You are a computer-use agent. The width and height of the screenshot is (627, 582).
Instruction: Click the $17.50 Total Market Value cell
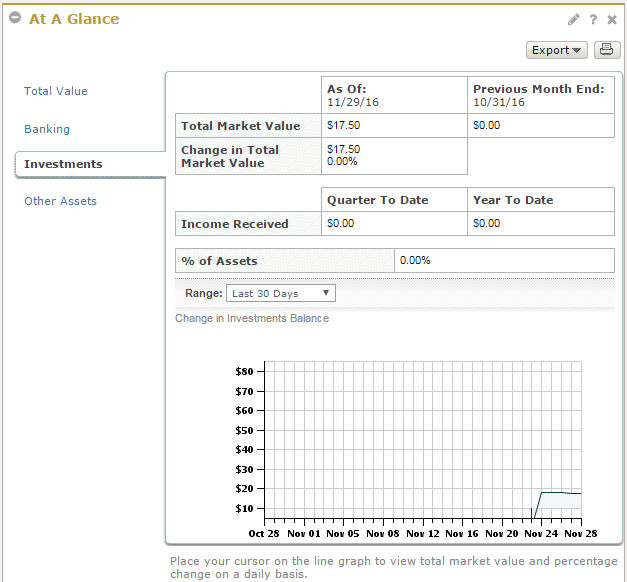click(394, 126)
